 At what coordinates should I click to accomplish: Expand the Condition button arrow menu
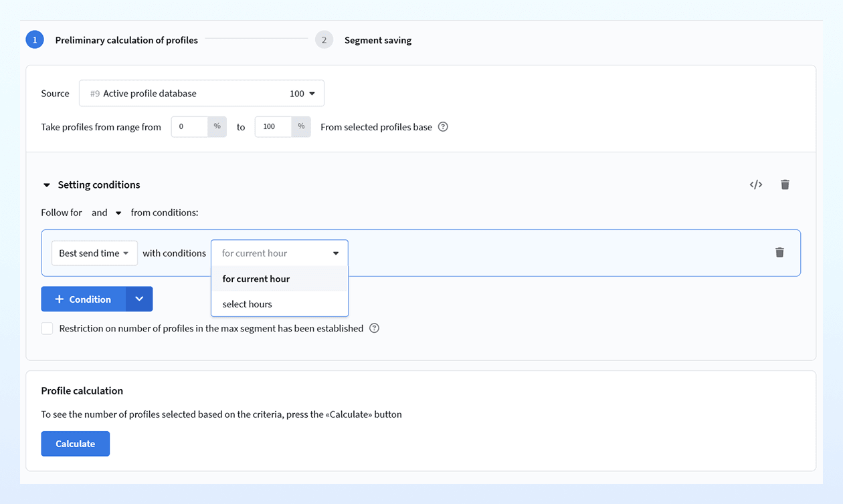click(139, 299)
